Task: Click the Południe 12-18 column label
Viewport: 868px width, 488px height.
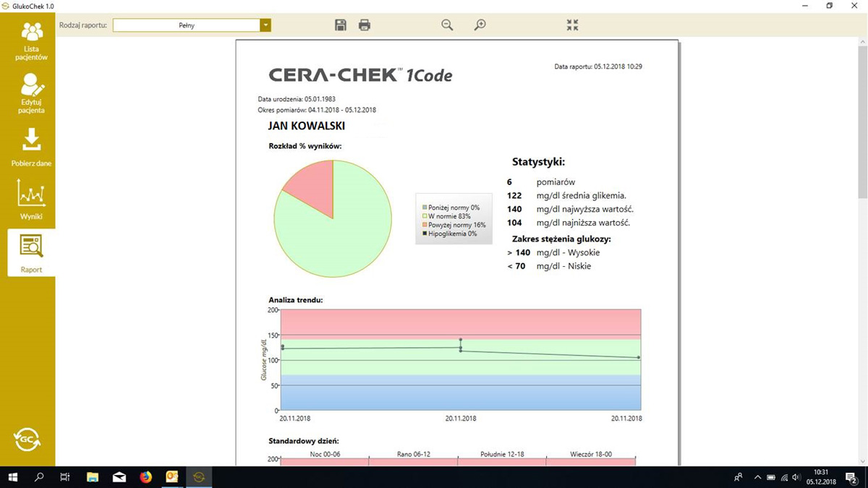Action: point(502,454)
